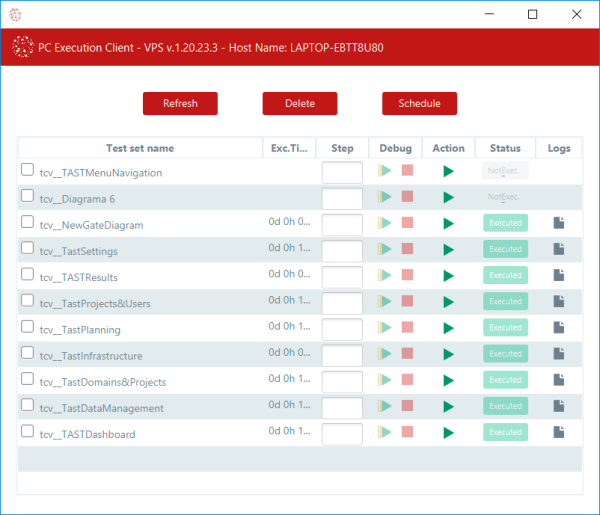Select the tcv__TastProjects&Users checkbox
The image size is (600, 515).
27,300
